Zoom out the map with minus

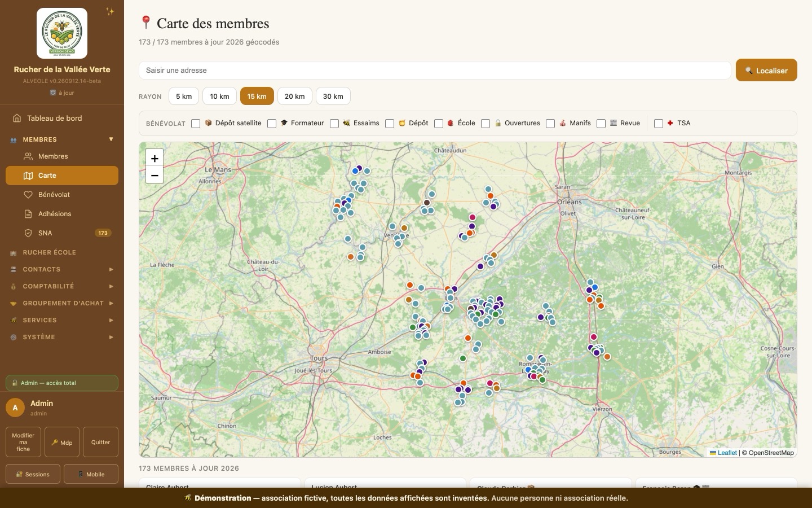tap(155, 176)
